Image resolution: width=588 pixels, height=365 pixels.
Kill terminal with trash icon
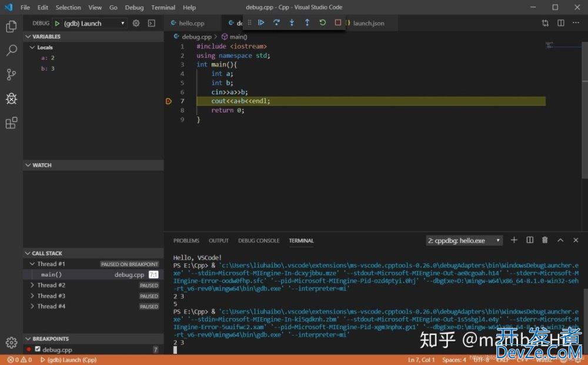[545, 240]
